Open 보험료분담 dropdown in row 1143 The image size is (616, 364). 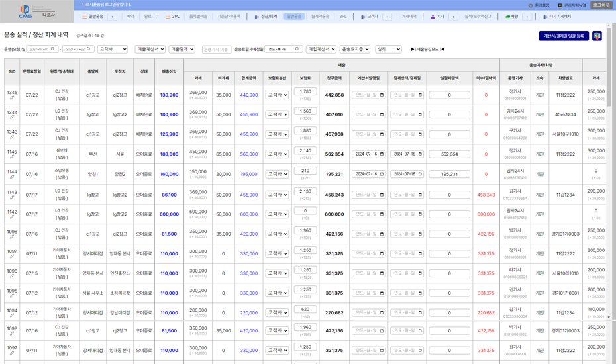click(x=277, y=195)
